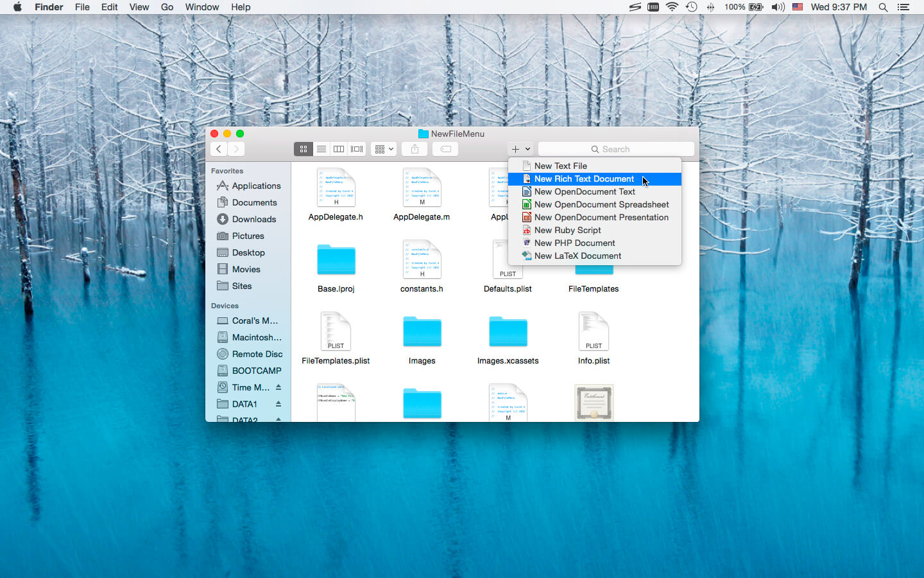Select the Images.xcassets folder icon

click(508, 331)
